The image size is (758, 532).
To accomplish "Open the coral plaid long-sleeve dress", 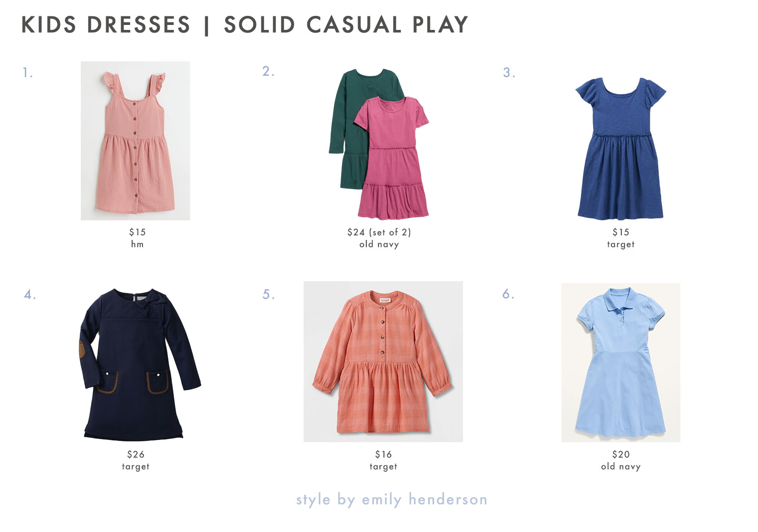I will click(x=383, y=361).
